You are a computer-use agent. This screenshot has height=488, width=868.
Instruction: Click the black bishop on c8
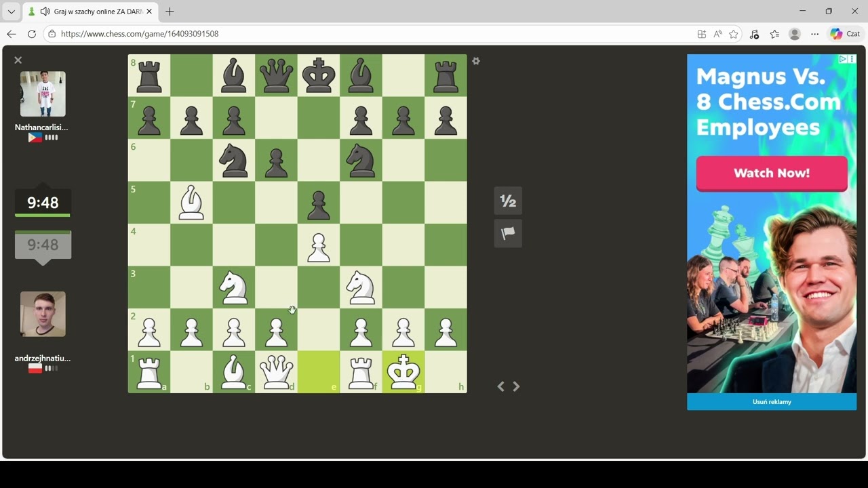[234, 75]
